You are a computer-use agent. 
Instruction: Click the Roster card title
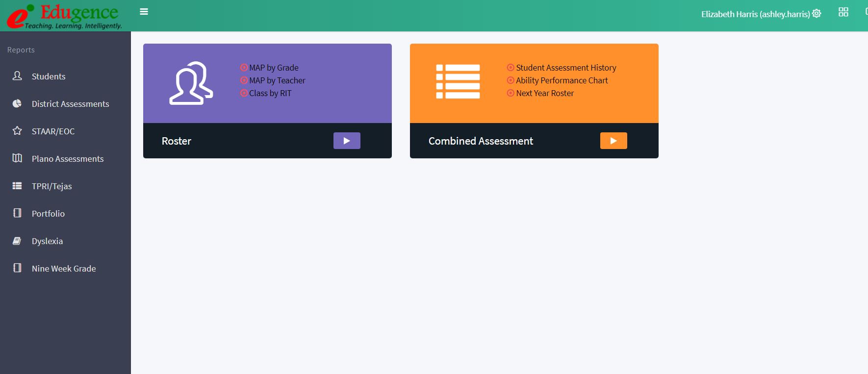177,141
